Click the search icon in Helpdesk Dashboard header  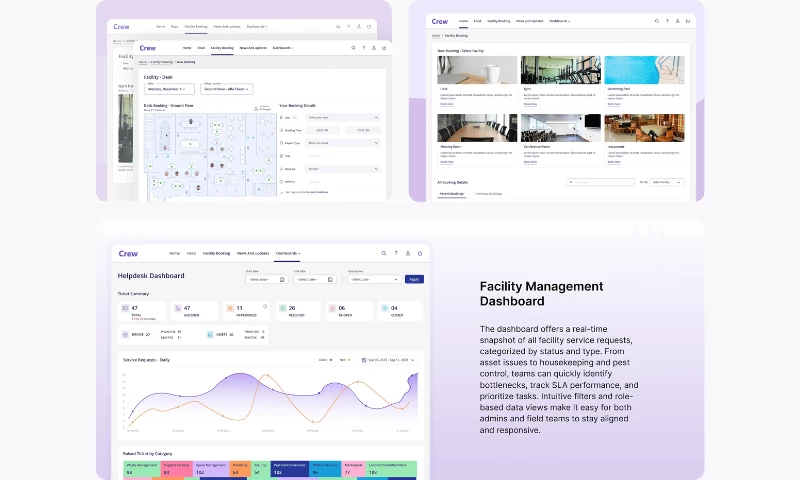(383, 254)
